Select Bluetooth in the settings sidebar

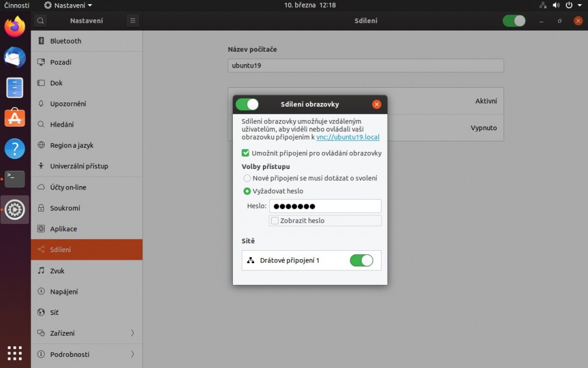pos(86,41)
